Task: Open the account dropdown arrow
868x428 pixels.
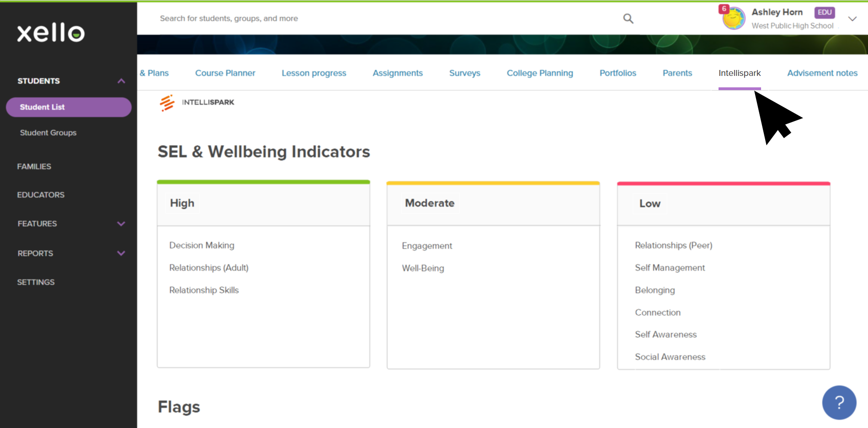Action: click(852, 19)
